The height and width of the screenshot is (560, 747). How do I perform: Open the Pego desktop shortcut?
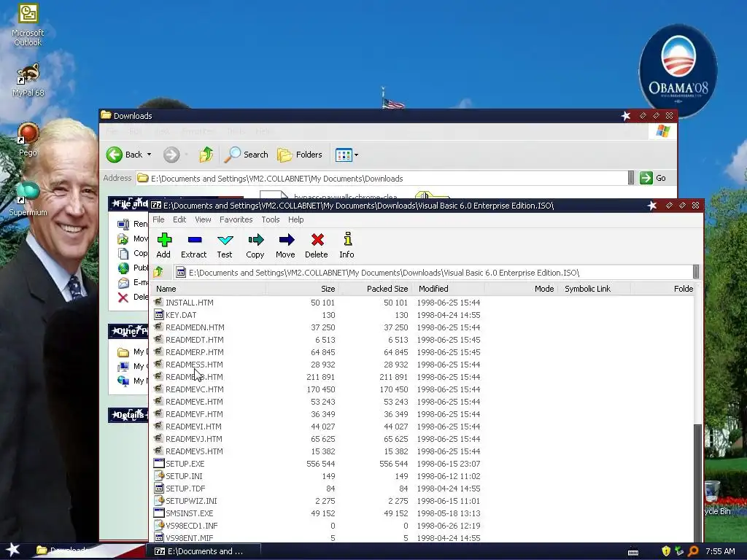(28, 139)
